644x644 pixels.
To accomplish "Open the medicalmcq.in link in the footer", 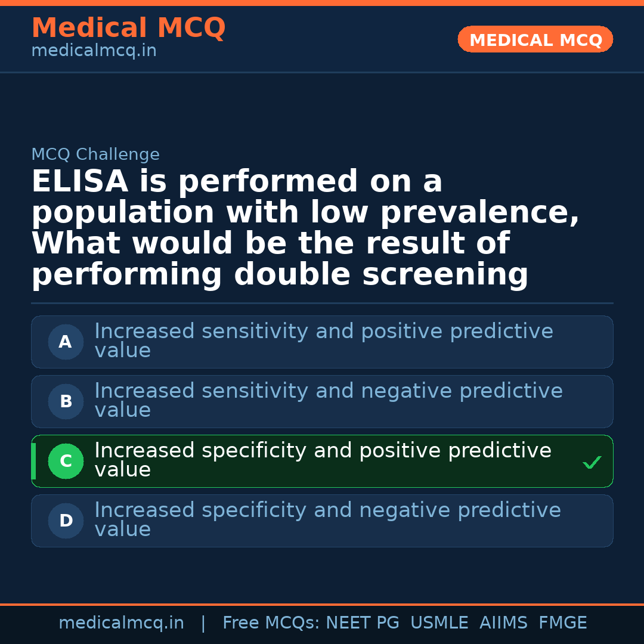I will click(121, 623).
